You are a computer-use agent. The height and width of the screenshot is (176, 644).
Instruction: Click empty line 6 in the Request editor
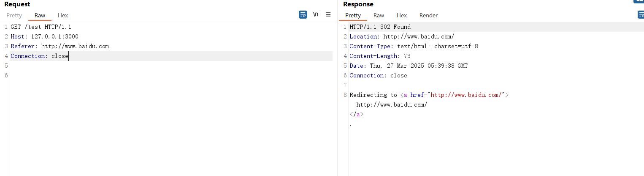coord(84,75)
